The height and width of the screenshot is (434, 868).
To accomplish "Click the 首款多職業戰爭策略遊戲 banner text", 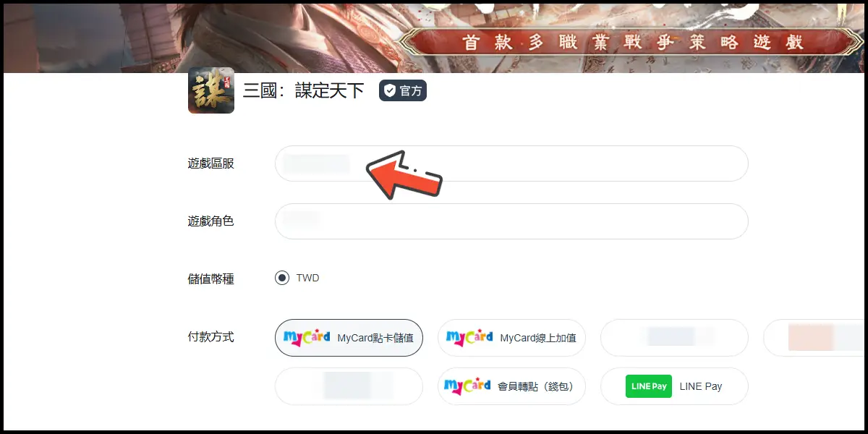I will 633,42.
